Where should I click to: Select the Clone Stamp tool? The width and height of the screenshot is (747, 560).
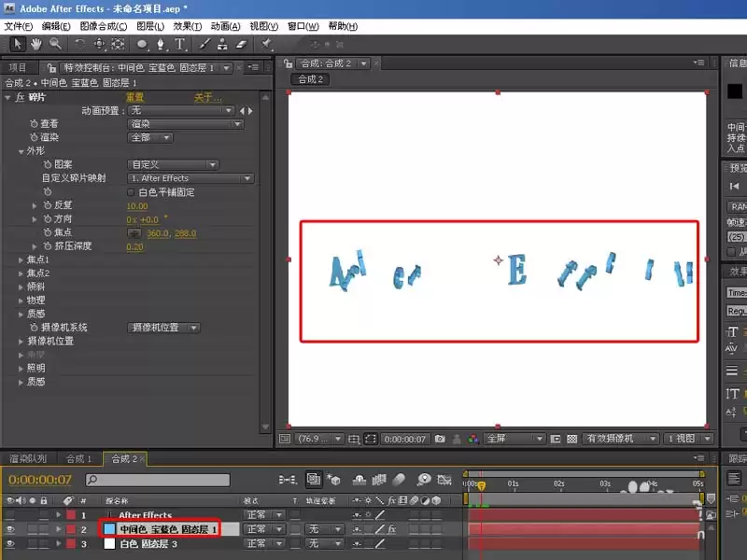(x=222, y=44)
